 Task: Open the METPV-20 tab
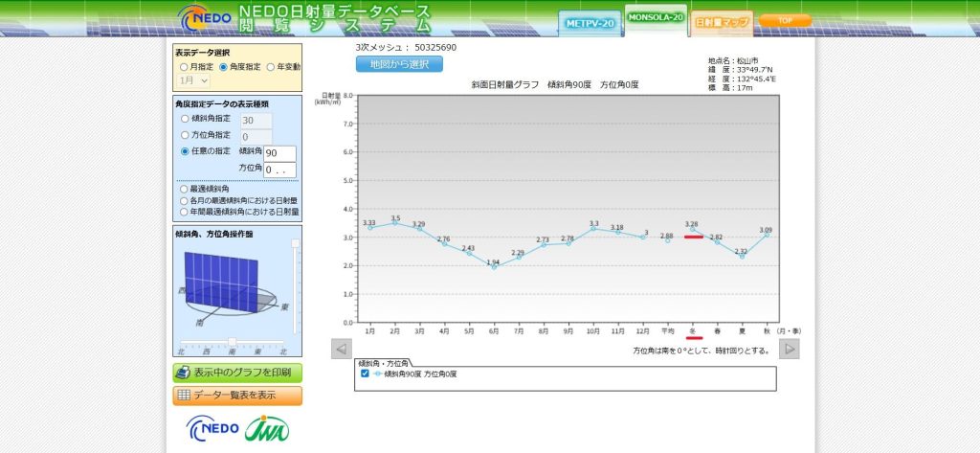point(590,22)
